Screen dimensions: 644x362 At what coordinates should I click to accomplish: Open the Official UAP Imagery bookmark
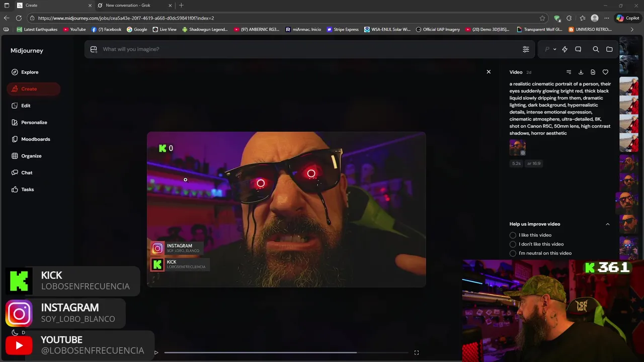tap(438, 30)
